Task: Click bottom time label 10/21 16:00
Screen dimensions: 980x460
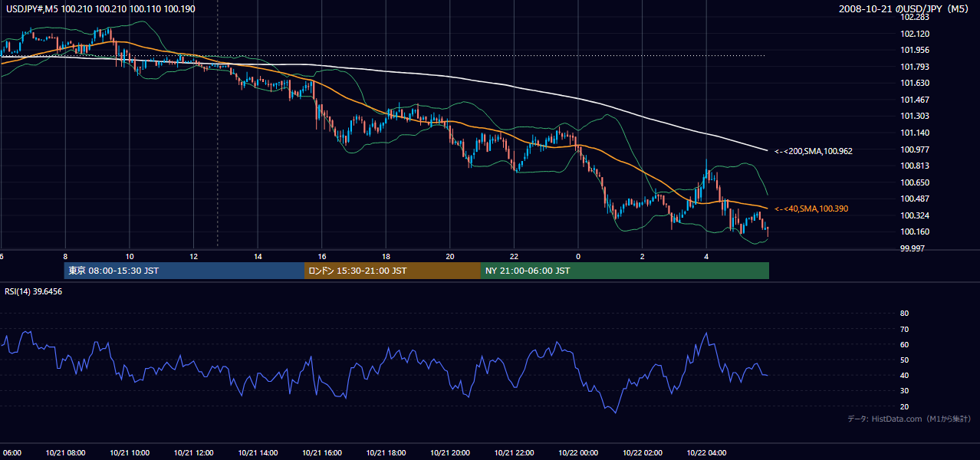Action: pyautogui.click(x=321, y=452)
